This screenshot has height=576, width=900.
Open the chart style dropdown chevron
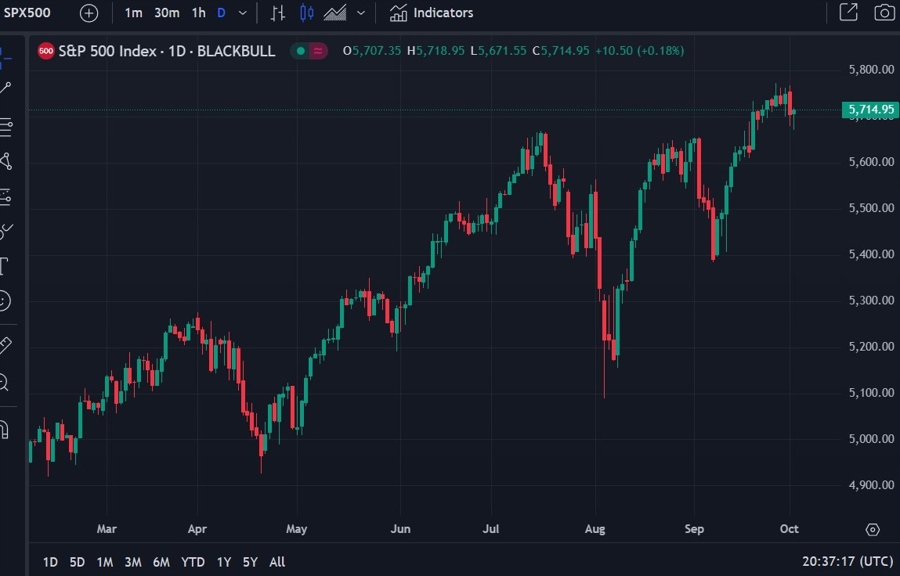pyautogui.click(x=361, y=13)
